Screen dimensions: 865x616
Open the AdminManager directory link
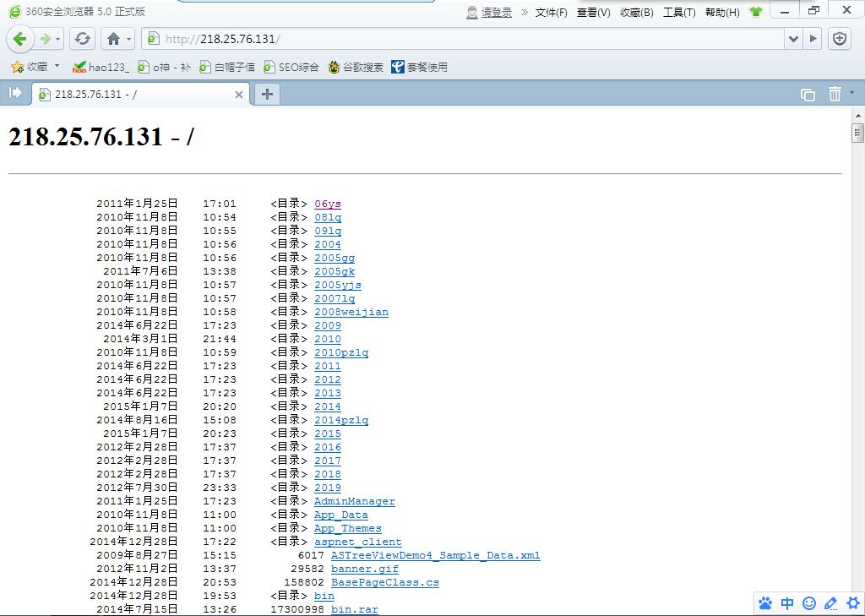click(x=355, y=501)
